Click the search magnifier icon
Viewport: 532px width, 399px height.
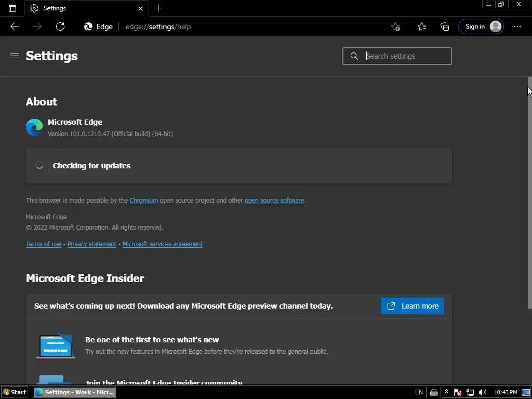[354, 56]
